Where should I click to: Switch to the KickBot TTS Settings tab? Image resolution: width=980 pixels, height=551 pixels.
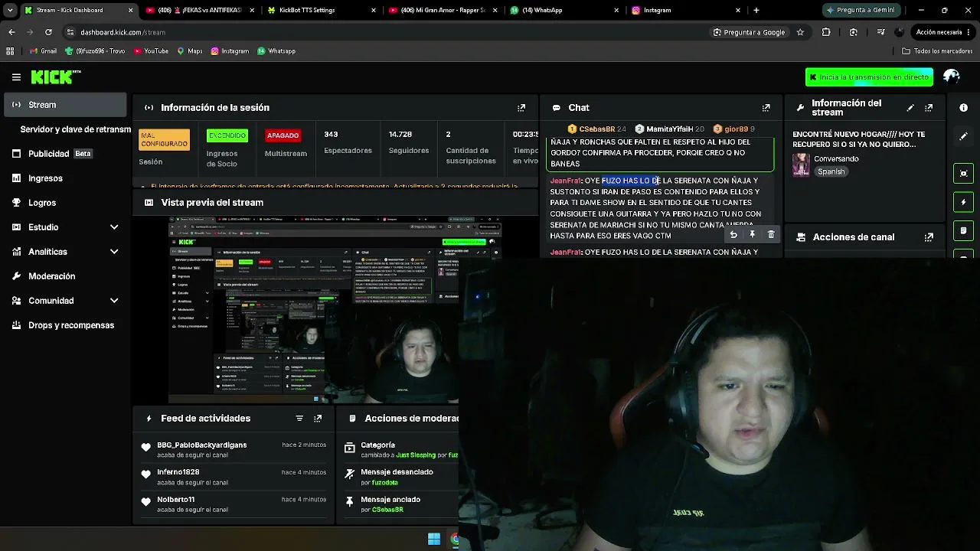(321, 10)
